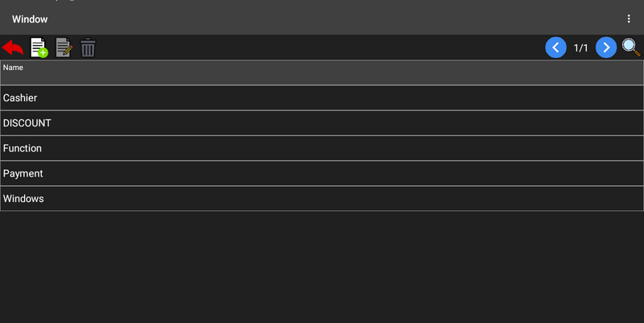The height and width of the screenshot is (323, 644).
Task: Click the 1/1 page indicator
Action: [x=580, y=48]
